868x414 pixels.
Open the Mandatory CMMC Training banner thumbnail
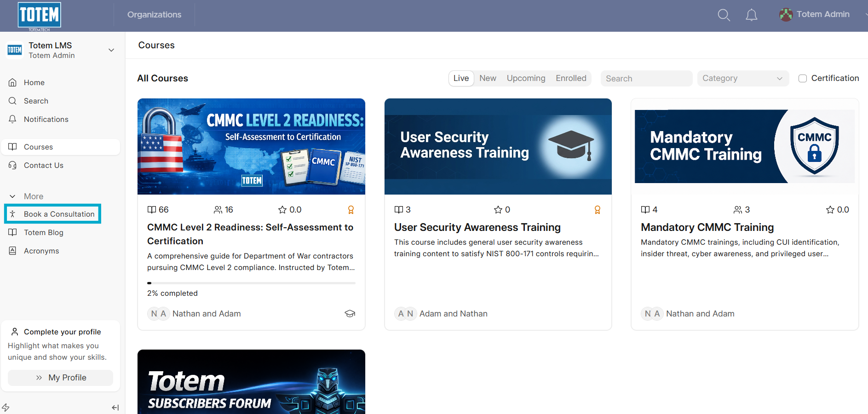tap(745, 146)
